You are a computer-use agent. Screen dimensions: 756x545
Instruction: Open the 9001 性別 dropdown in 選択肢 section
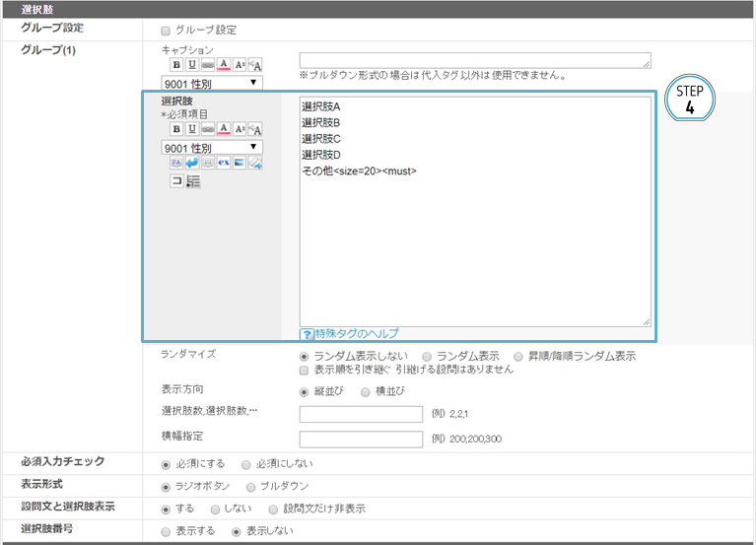tap(212, 148)
